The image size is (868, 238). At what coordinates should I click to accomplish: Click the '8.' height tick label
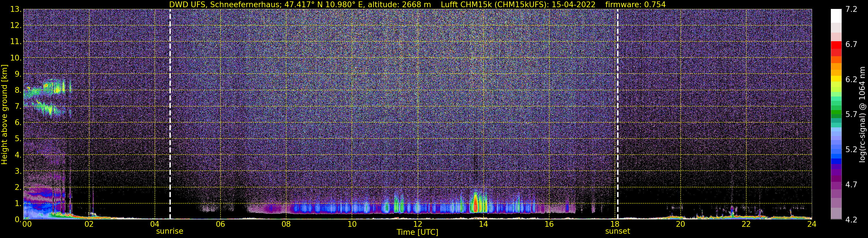click(18, 90)
